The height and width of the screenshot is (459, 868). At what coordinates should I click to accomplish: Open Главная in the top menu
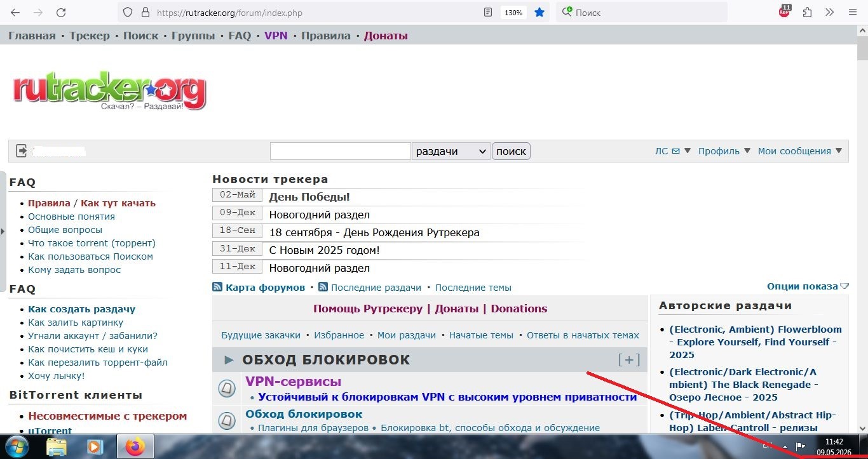[x=32, y=36]
